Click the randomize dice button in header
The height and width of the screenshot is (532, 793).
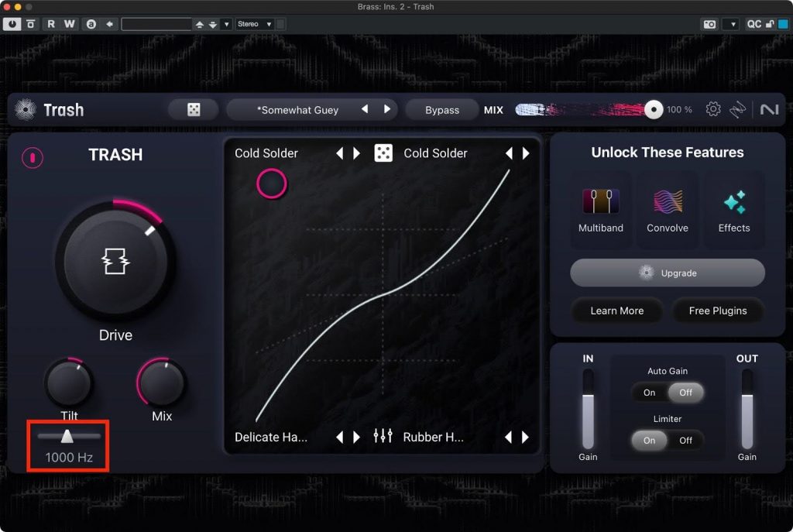click(193, 110)
